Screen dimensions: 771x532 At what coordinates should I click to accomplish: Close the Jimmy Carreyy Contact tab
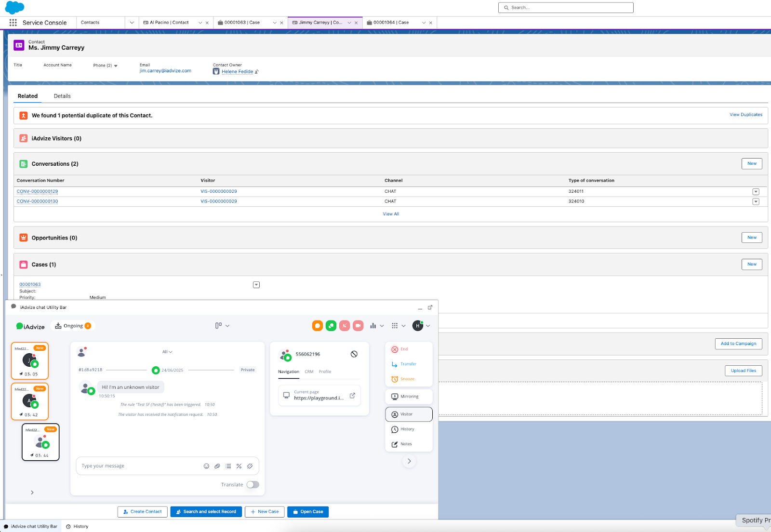(x=356, y=23)
